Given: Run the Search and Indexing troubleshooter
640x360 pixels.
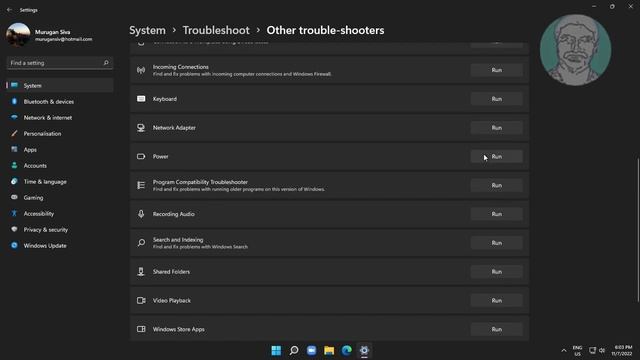Looking at the screenshot, I should (x=496, y=243).
